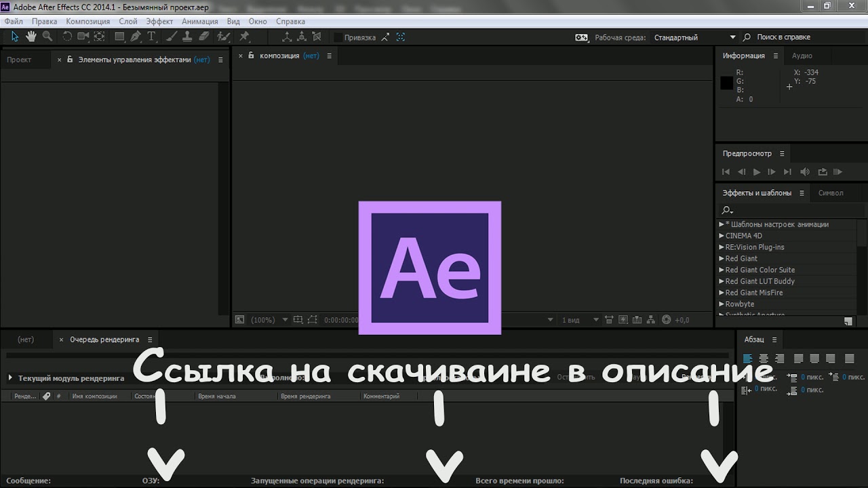Screen dimensions: 868x488
Task: Click the Local Axis Mode icon
Action: (286, 37)
